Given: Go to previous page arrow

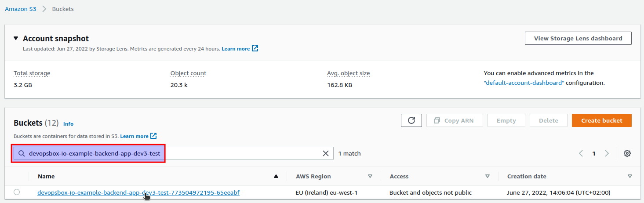Looking at the screenshot, I should coord(581,153).
